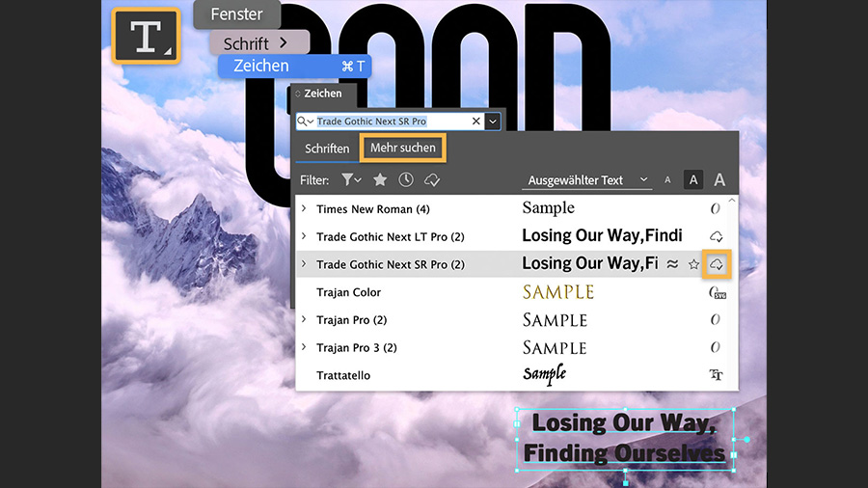Click the Losing Our Way text frame

(x=624, y=439)
